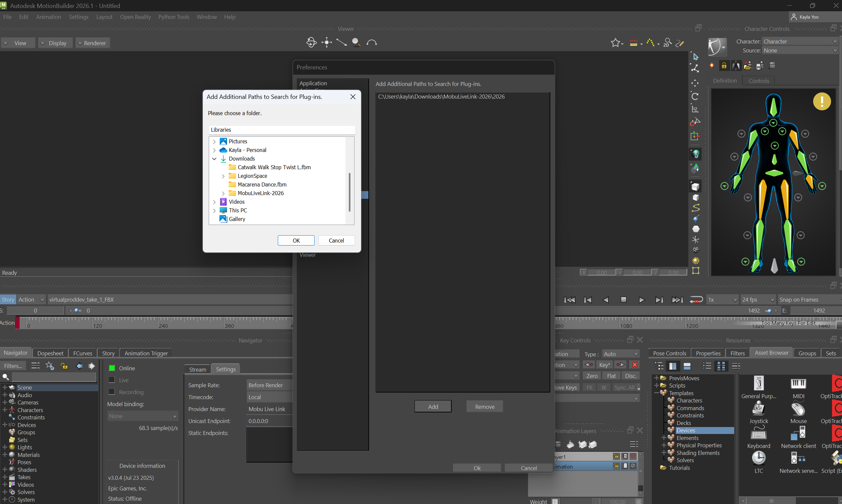Collapse the Downloads folder in the folder picker
Viewport: 842px width, 504px height.
tap(214, 159)
